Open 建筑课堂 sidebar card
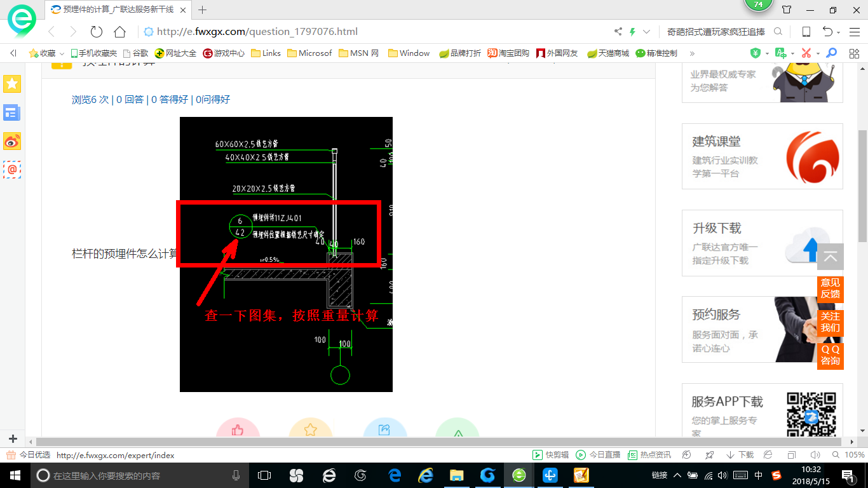Screen dimensions: 868x488 [x=763, y=156]
